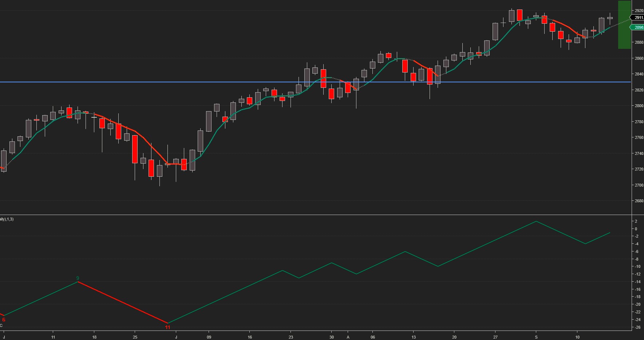Click the 11 date label on the time axis
This screenshot has width=644, height=340.
coord(53,337)
